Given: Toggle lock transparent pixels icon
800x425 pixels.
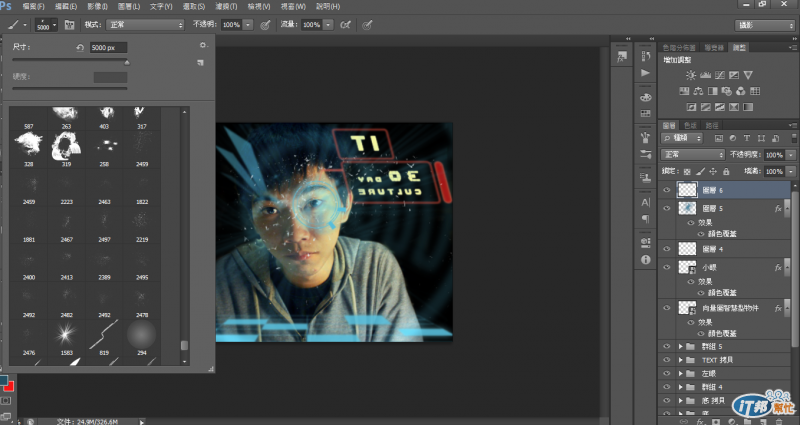Looking at the screenshot, I should tap(687, 172).
